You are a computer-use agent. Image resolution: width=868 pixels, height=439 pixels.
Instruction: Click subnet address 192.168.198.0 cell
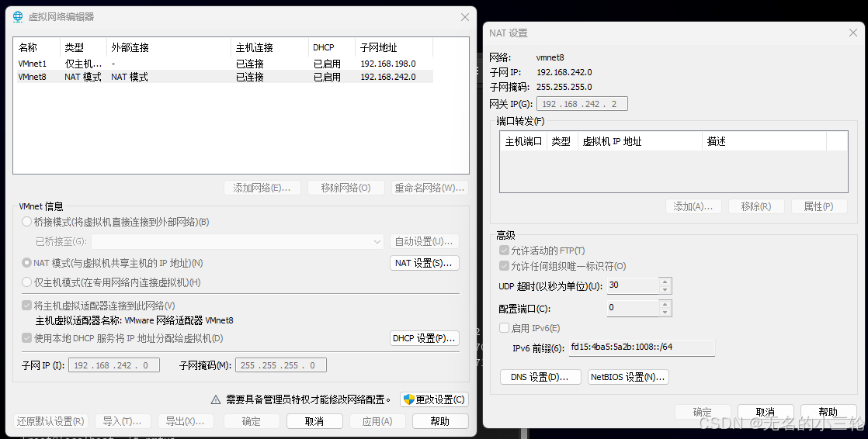coord(388,64)
